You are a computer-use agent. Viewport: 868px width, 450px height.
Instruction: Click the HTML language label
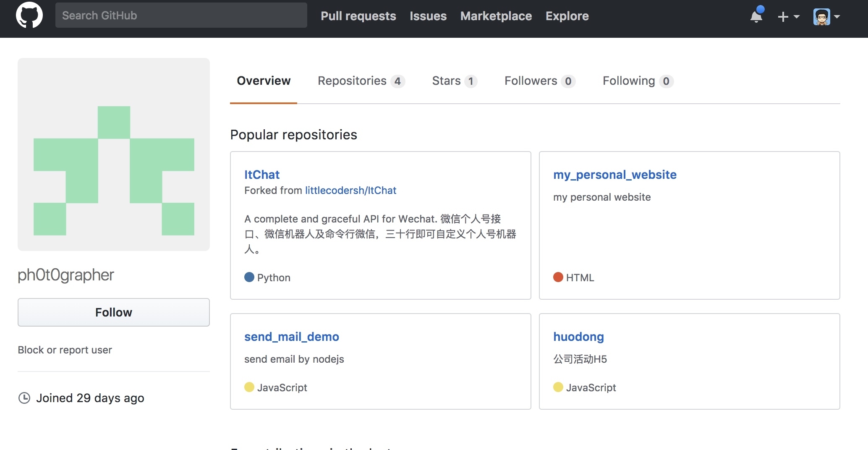(580, 277)
